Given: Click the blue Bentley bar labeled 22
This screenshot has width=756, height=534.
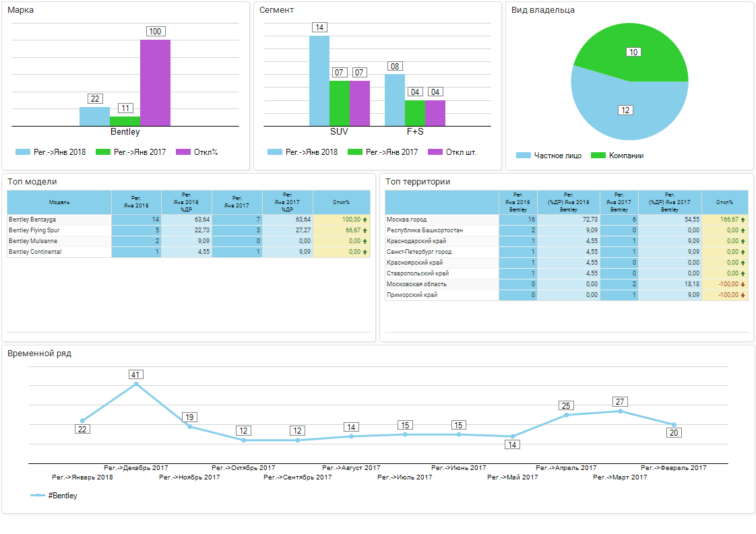Looking at the screenshot, I should tap(94, 116).
